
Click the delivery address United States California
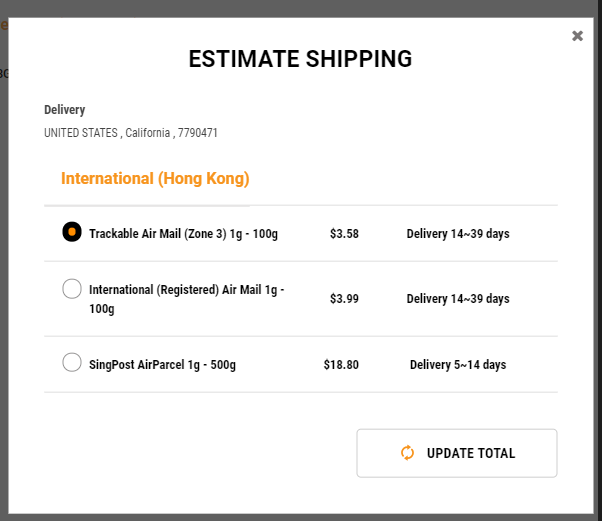131,133
